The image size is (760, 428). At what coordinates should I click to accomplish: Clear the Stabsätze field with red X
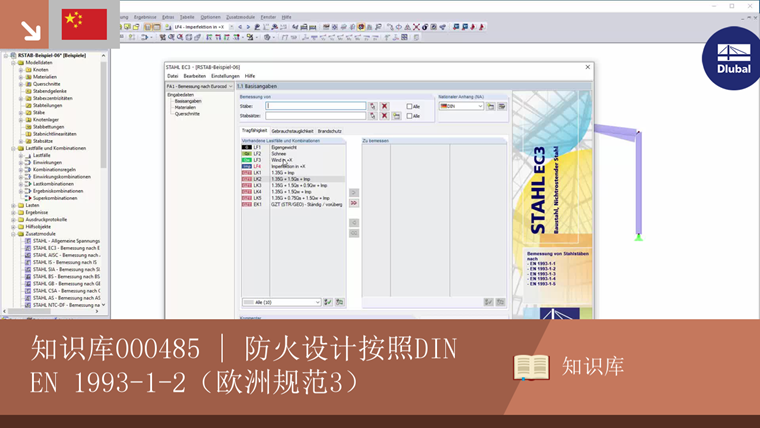pos(384,116)
